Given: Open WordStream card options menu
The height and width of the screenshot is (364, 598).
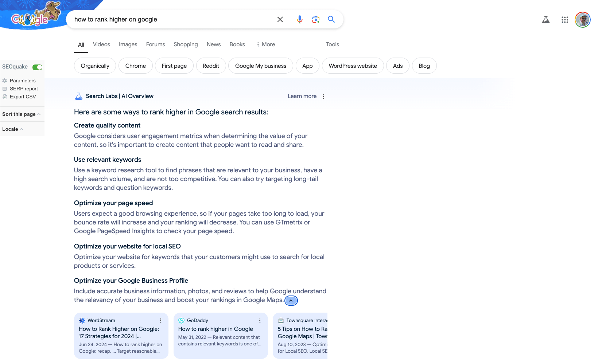Looking at the screenshot, I should (161, 321).
